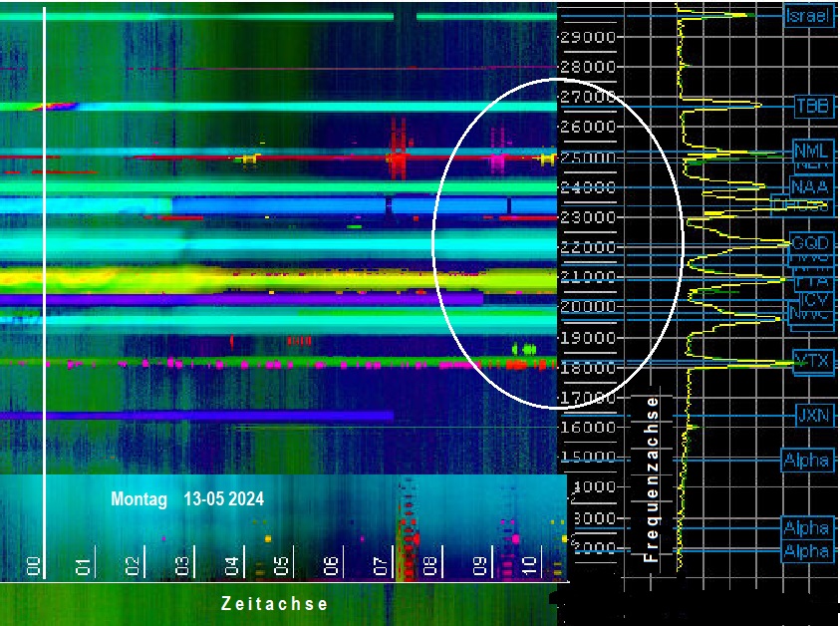The width and height of the screenshot is (840, 626).
Task: Select the JXN station label
Action: [813, 416]
